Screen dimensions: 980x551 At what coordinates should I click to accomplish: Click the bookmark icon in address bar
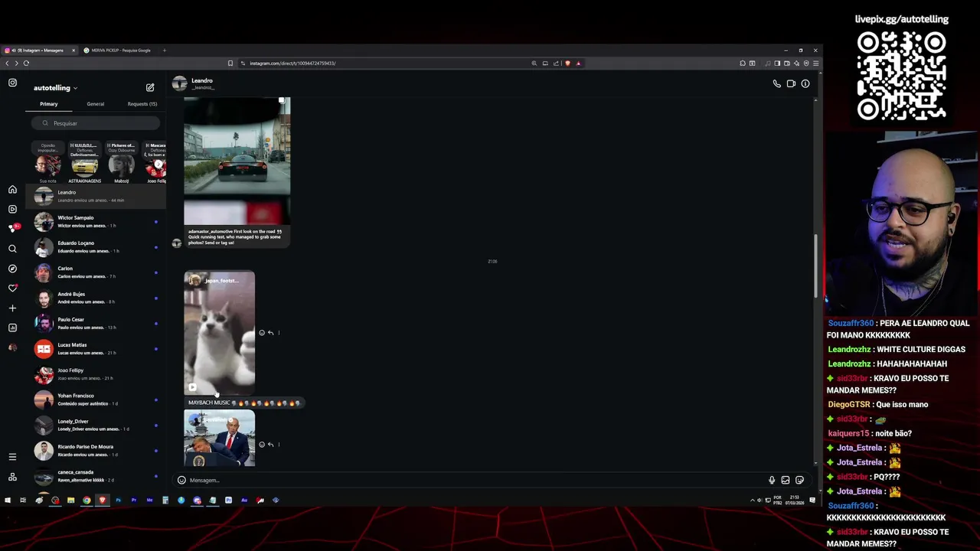click(230, 64)
